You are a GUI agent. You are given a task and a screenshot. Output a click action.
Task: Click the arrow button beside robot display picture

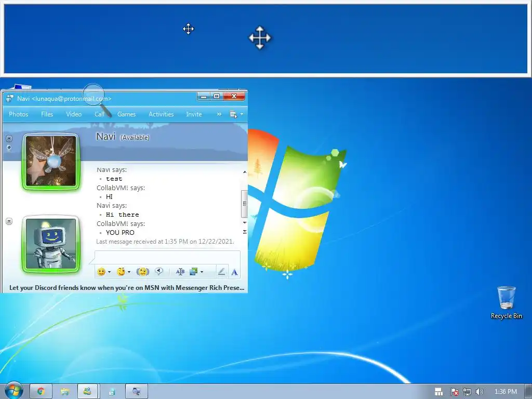point(9,221)
